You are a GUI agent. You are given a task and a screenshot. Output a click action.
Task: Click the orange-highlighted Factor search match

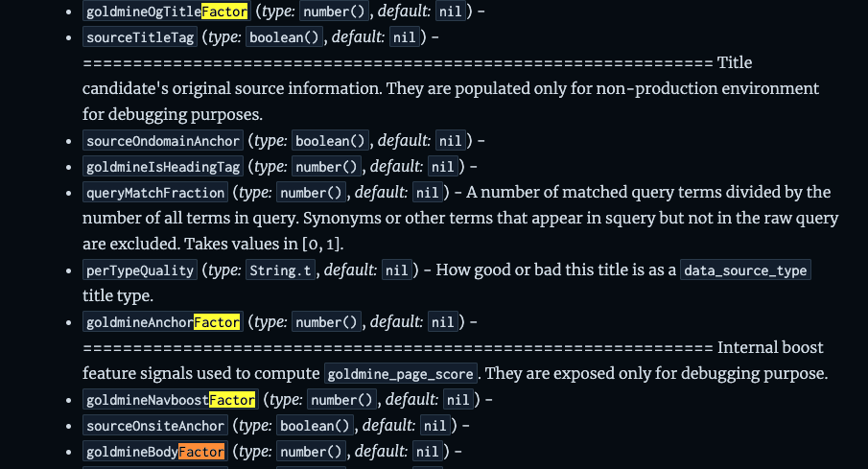point(201,451)
